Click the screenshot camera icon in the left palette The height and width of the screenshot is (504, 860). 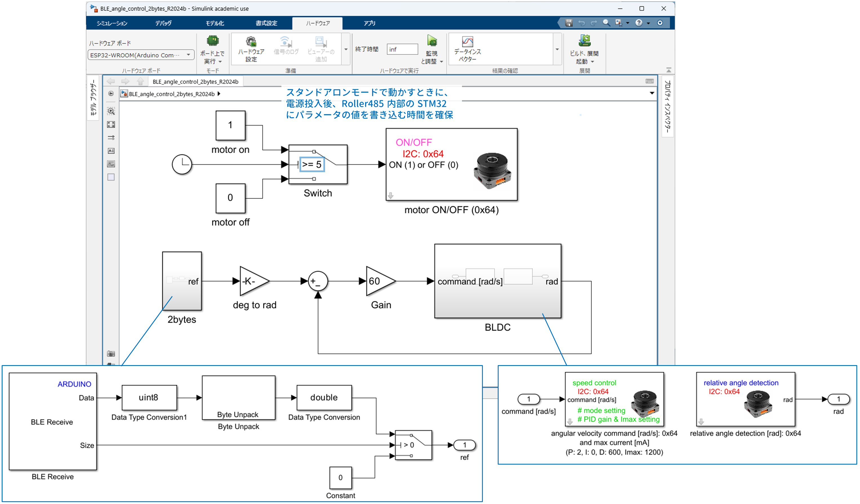click(x=111, y=354)
